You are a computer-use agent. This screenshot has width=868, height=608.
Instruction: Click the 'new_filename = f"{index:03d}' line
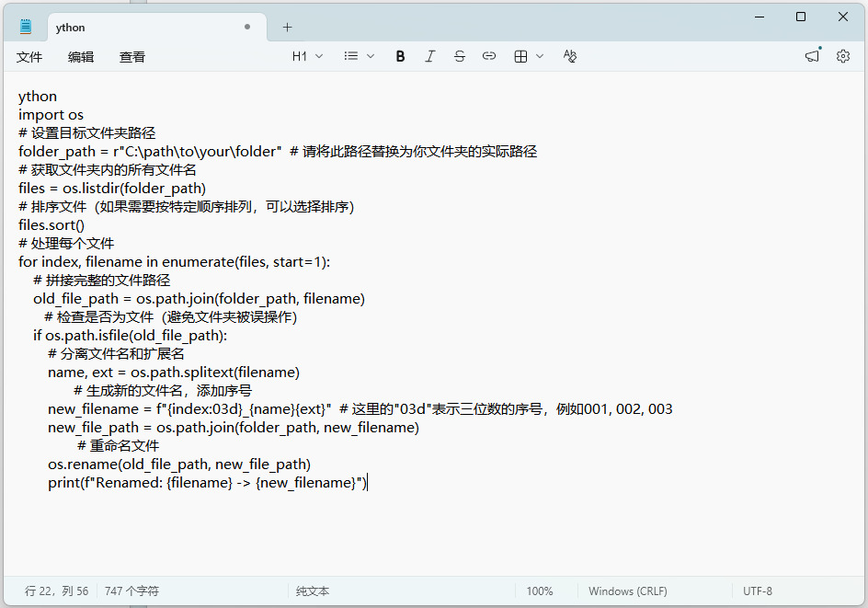tap(360, 409)
